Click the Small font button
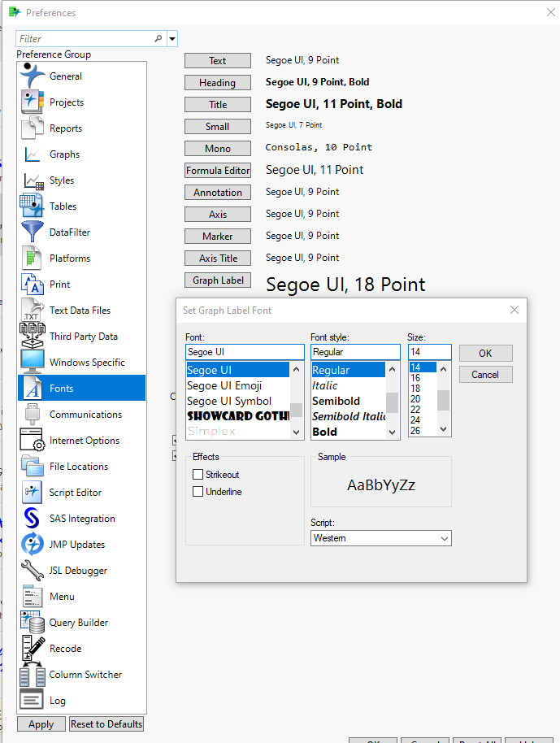 pyautogui.click(x=218, y=127)
